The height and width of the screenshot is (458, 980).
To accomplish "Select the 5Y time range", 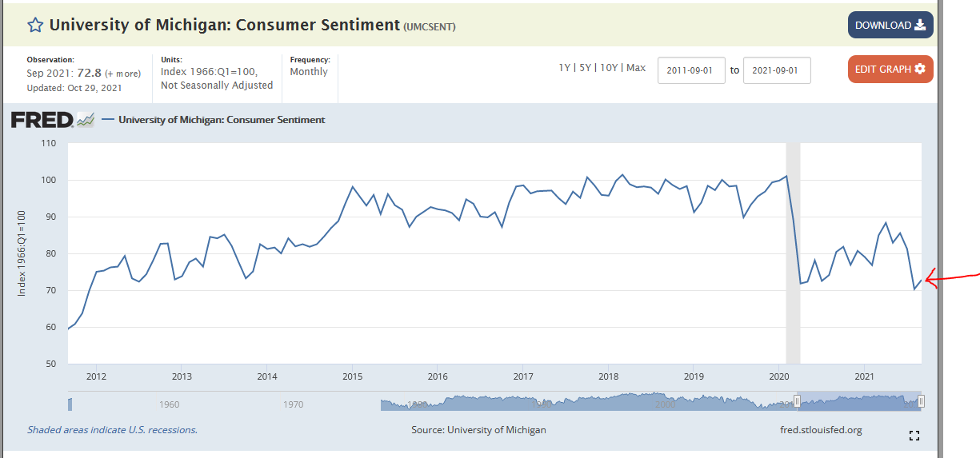I will coord(586,68).
